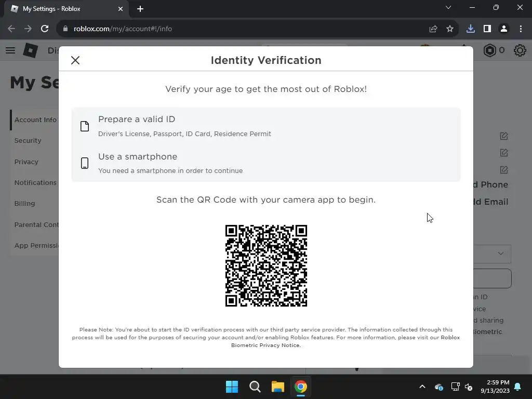Click the Add Phone button
The width and height of the screenshot is (532, 399).
pos(491,184)
